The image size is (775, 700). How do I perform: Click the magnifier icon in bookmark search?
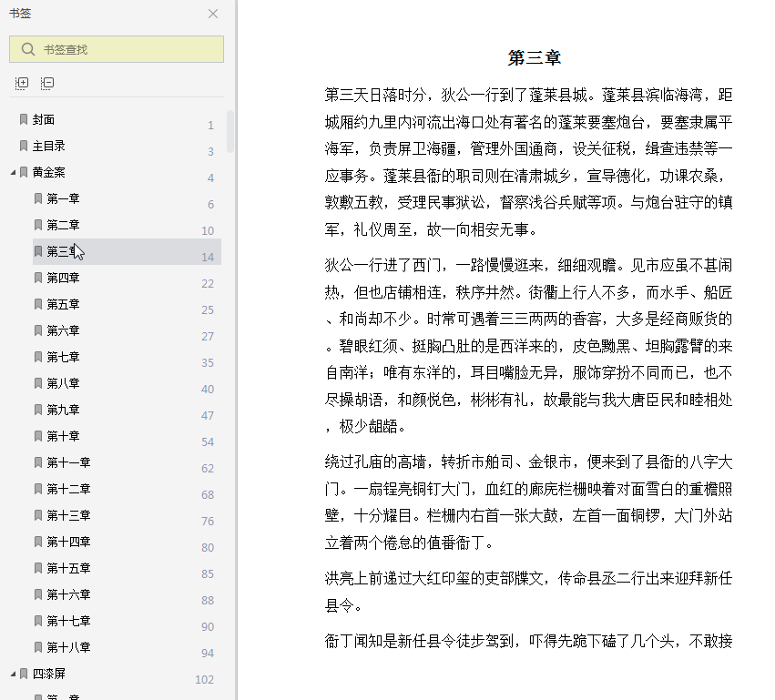click(x=28, y=49)
